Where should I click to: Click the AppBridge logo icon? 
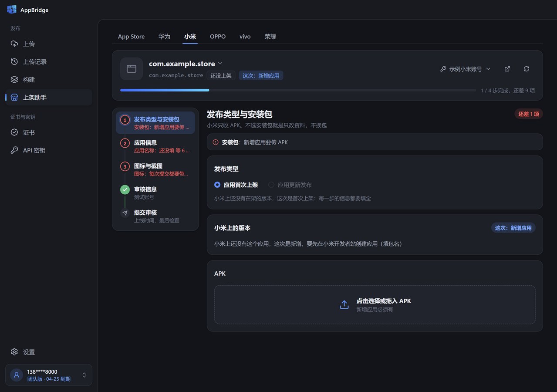tap(12, 10)
